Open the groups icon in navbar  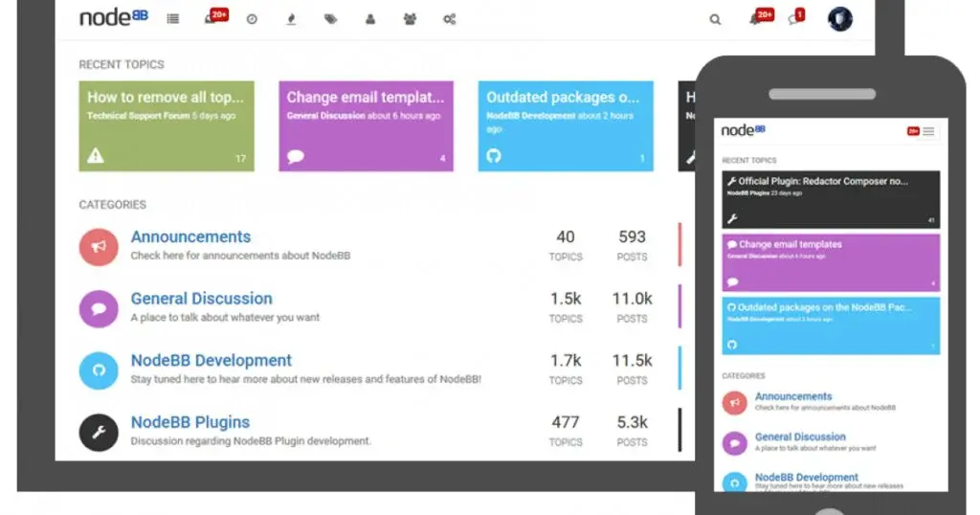[x=410, y=19]
